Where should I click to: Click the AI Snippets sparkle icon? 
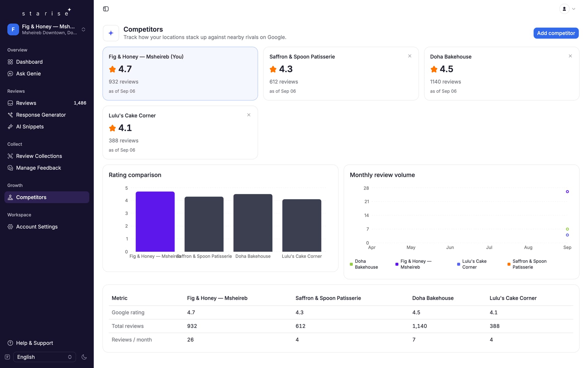pos(10,127)
